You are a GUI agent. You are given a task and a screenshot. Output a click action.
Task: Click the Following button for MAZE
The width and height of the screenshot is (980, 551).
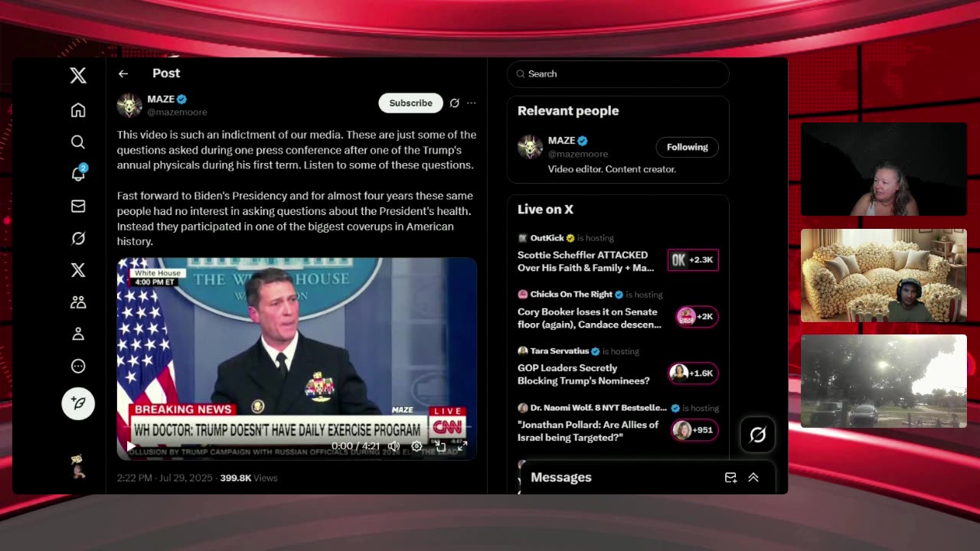coord(687,147)
